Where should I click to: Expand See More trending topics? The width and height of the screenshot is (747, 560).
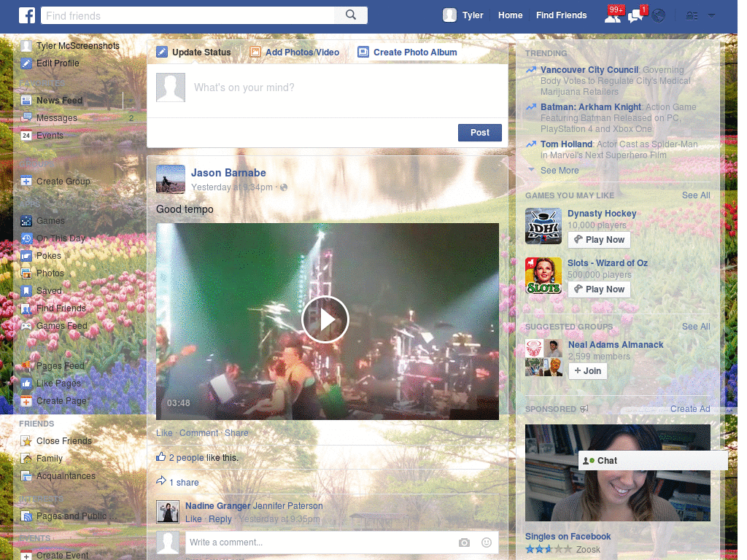click(560, 171)
